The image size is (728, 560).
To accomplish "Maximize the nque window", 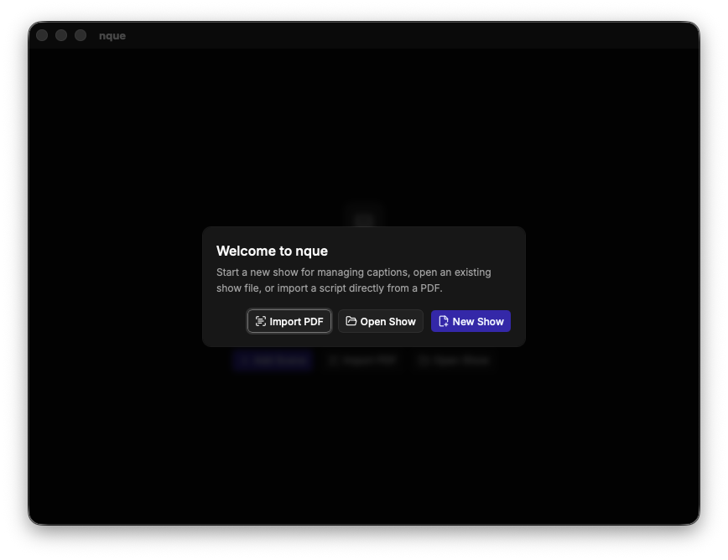I will tap(81, 35).
